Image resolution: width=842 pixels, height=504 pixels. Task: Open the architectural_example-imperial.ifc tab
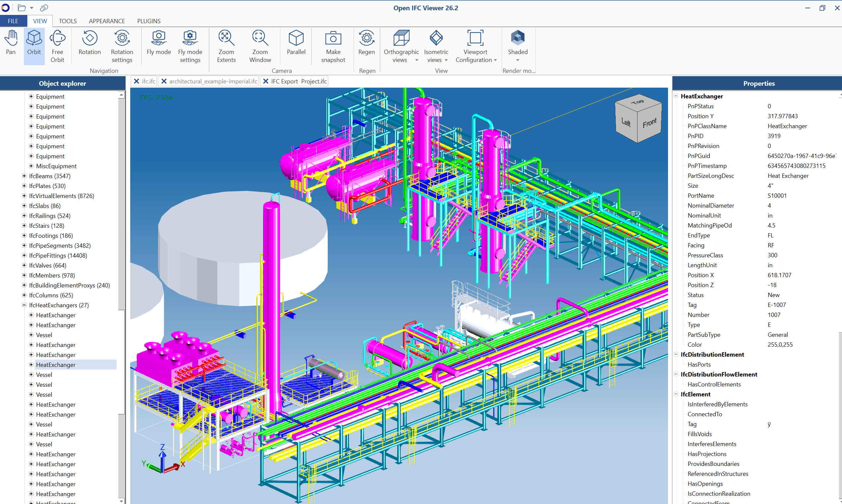click(x=213, y=81)
